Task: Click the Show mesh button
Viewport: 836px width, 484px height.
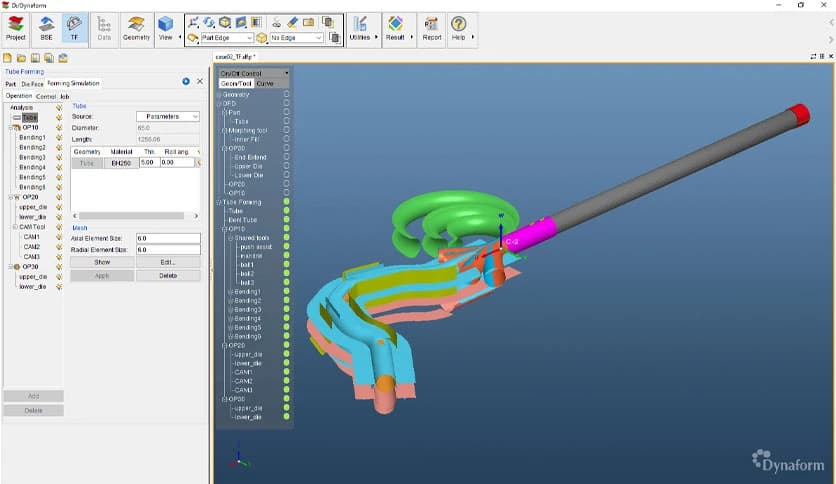Action: click(x=102, y=262)
